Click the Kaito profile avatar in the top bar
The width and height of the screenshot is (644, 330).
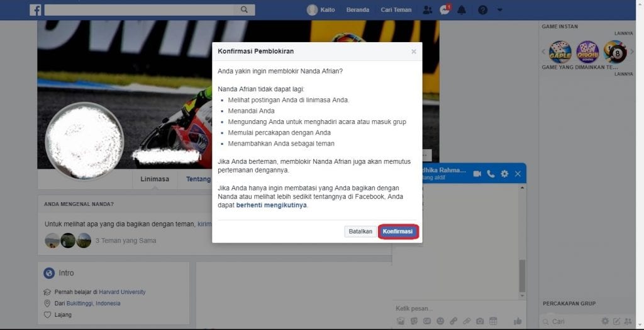pos(312,10)
